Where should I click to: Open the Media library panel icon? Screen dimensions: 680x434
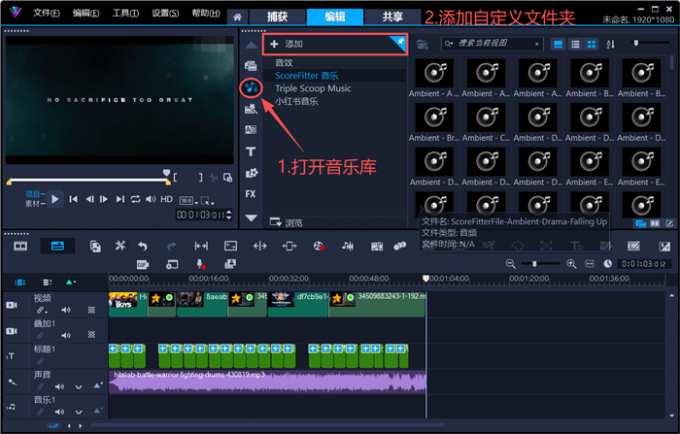(251, 66)
